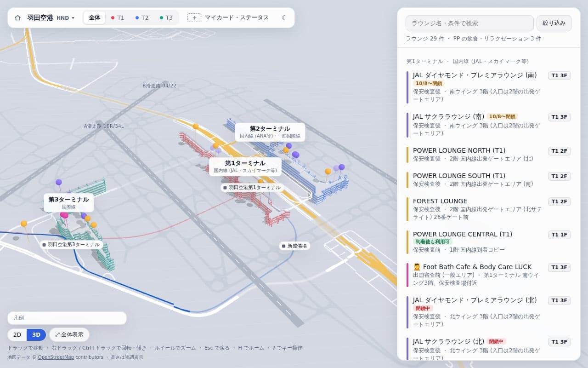Select the 第1ターミナル map label card
Screen dimensions: 588x368
[x=245, y=167]
